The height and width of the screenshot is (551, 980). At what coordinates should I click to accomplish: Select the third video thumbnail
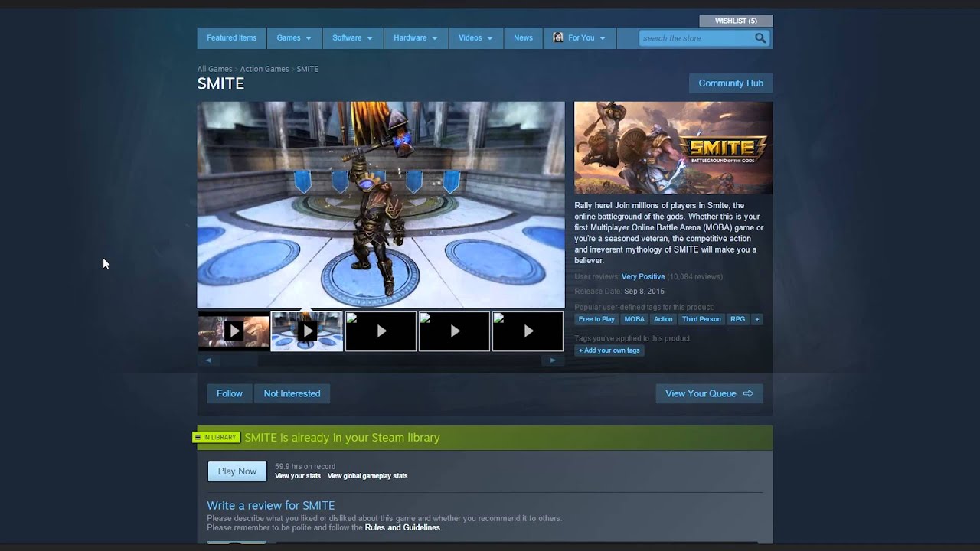[381, 331]
